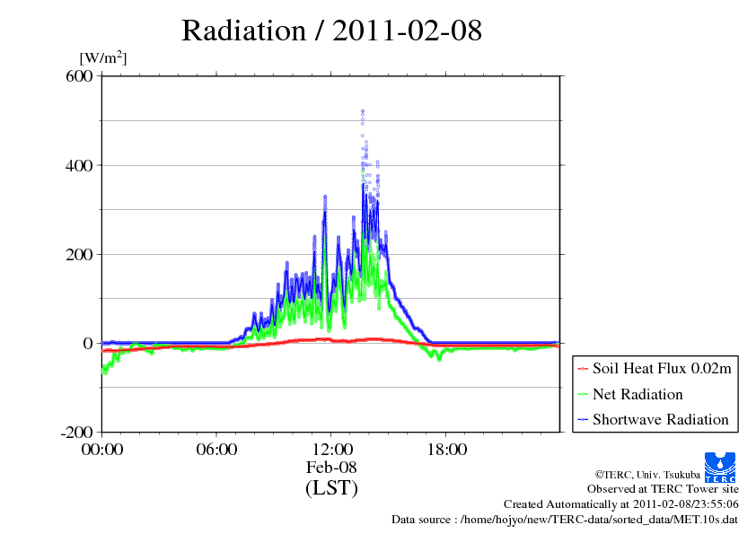756x534 pixels.
Task: Click the '(LST)' time zone label
Action: click(331, 488)
